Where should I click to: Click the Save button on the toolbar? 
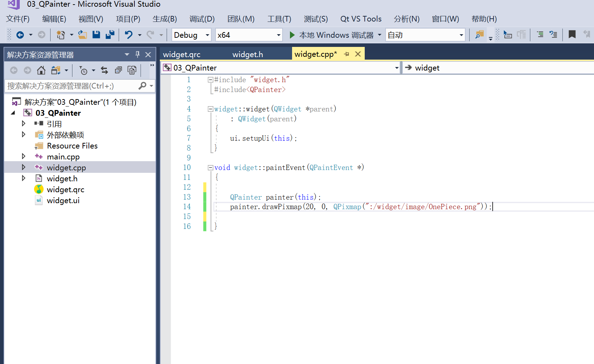click(x=96, y=35)
